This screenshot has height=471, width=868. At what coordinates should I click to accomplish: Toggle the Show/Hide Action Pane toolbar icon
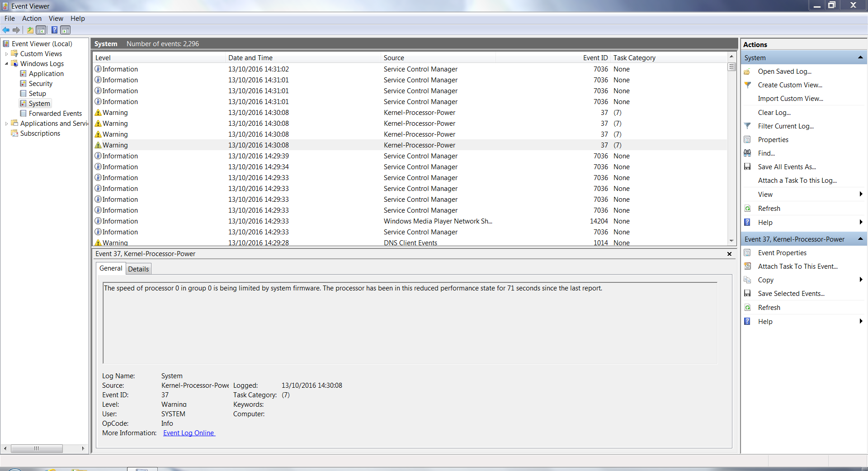pyautogui.click(x=66, y=30)
